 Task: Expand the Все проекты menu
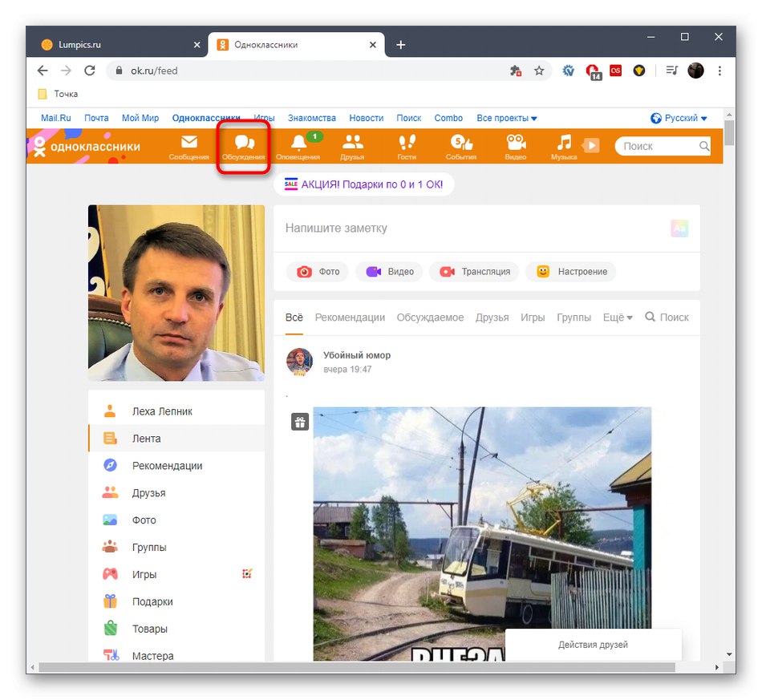(506, 118)
